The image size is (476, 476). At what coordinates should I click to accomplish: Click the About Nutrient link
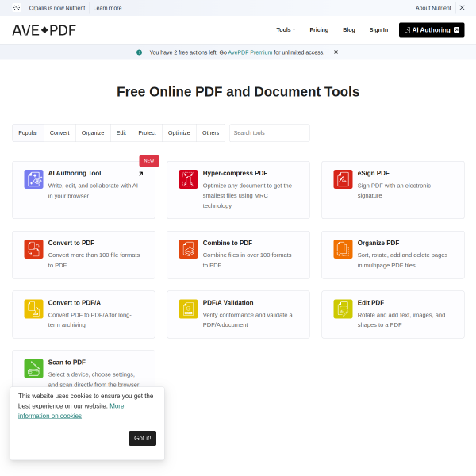[x=433, y=8]
